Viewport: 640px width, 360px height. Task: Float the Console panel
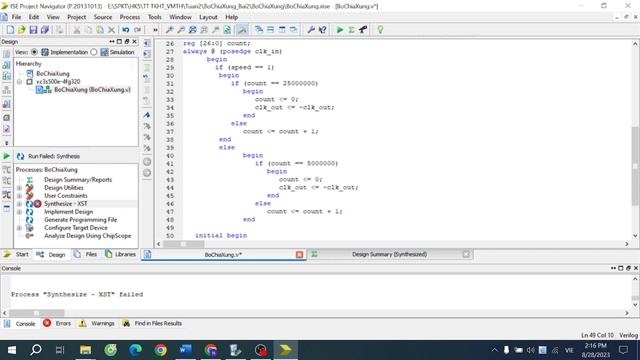pyautogui.click(x=629, y=268)
